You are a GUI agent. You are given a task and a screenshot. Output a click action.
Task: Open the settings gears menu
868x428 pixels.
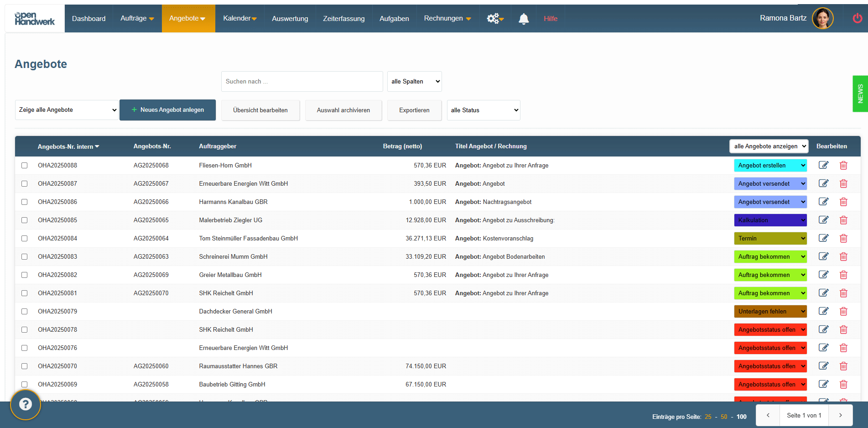pyautogui.click(x=494, y=19)
